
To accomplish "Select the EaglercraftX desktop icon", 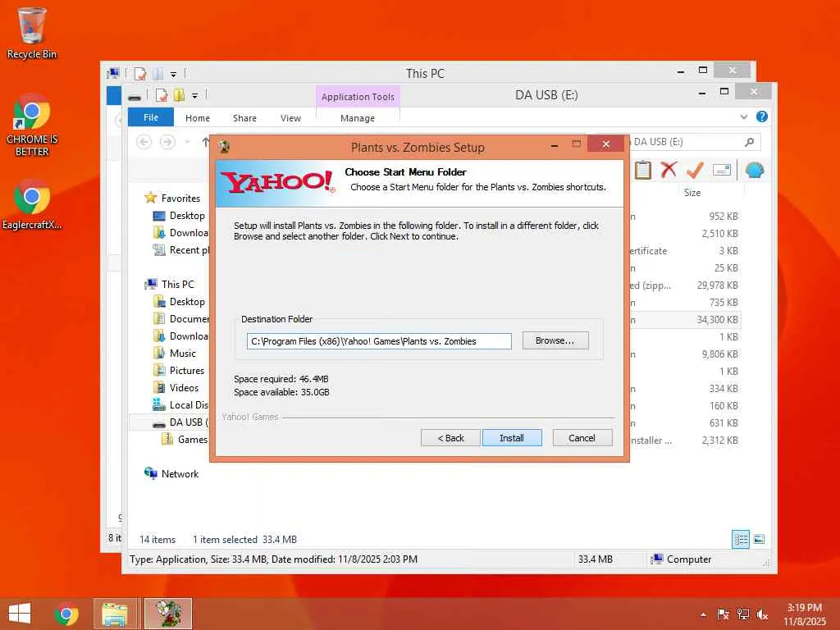I will tap(32, 205).
